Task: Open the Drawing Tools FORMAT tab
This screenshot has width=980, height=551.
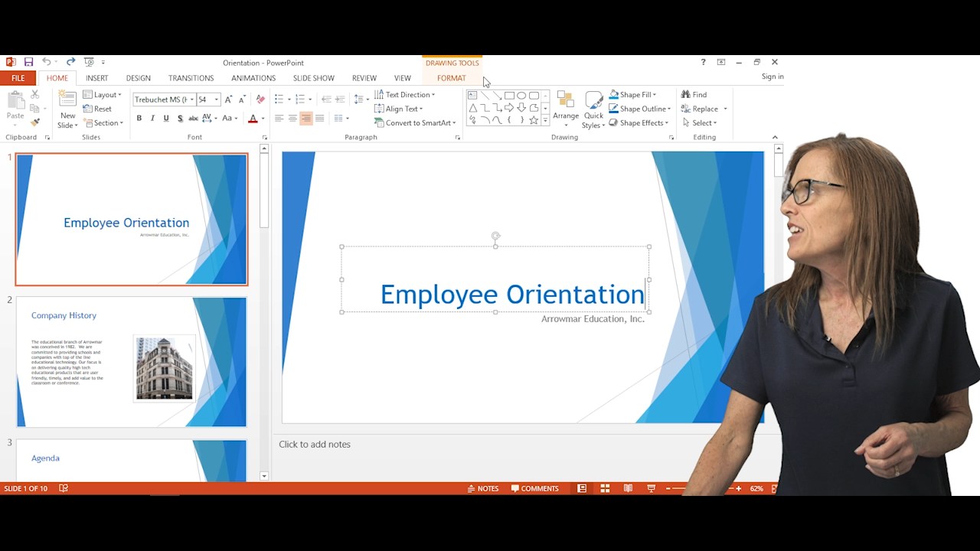Action: [x=452, y=78]
